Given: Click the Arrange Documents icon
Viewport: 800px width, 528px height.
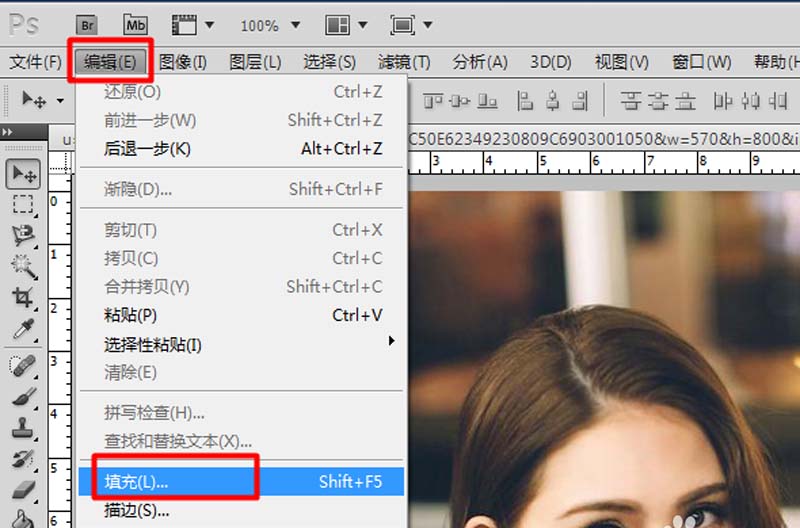Looking at the screenshot, I should [337, 24].
